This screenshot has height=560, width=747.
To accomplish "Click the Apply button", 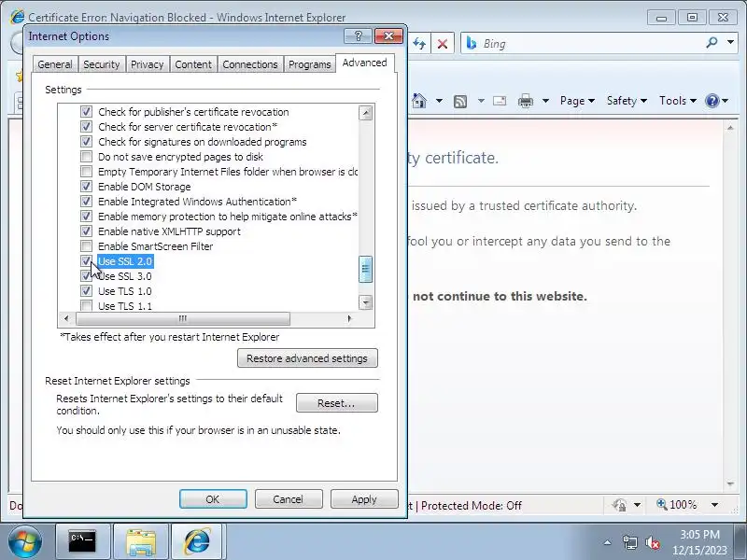I will coord(364,499).
